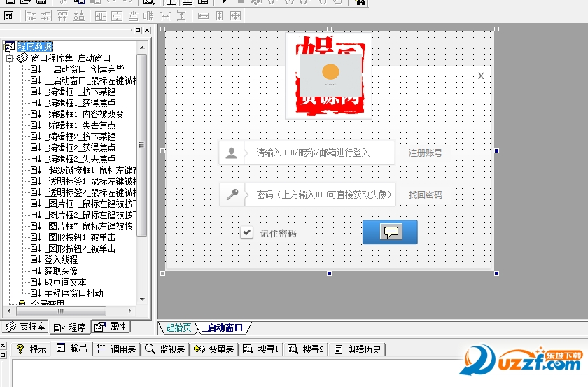Open the 主程序窗口抖动 subroutine

pos(73,293)
